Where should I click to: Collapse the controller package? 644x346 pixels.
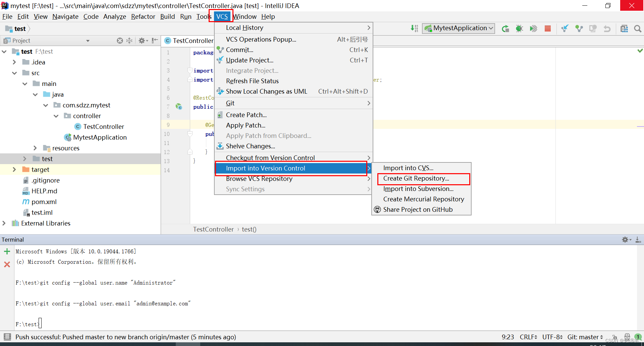point(56,116)
